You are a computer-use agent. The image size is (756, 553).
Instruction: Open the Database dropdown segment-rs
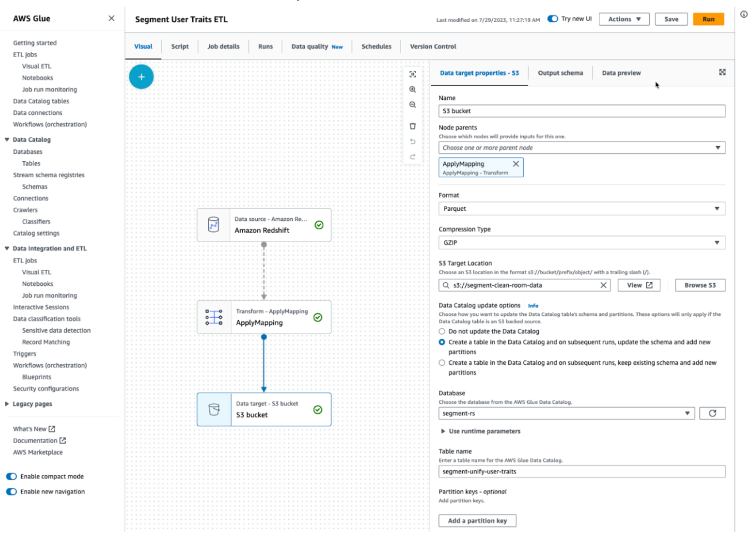click(567, 413)
